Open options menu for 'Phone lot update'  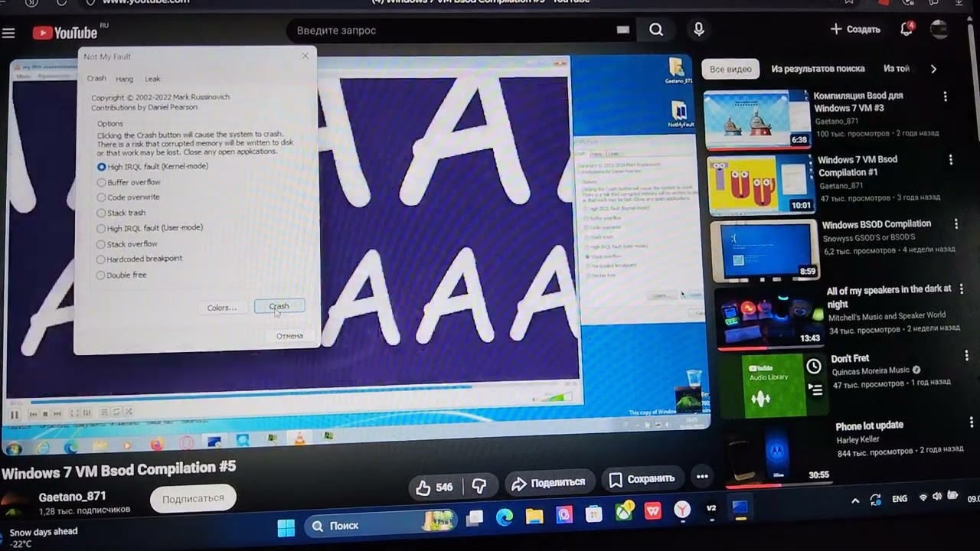tap(972, 422)
